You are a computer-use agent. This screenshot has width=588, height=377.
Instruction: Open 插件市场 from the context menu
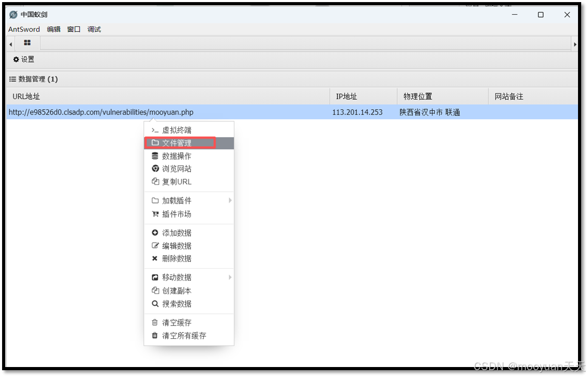coord(189,214)
